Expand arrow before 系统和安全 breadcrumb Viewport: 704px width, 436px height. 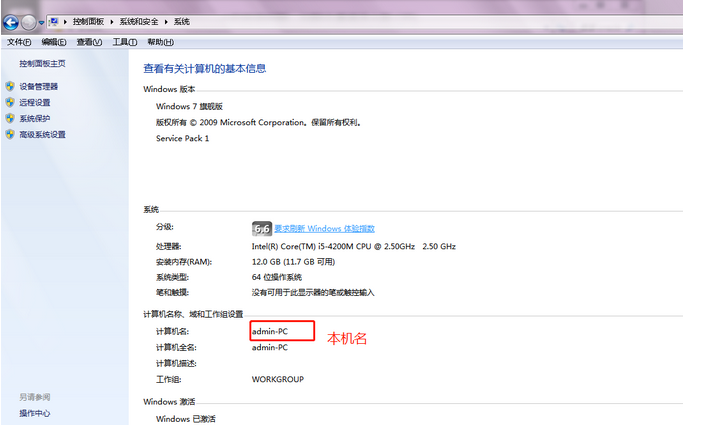111,22
